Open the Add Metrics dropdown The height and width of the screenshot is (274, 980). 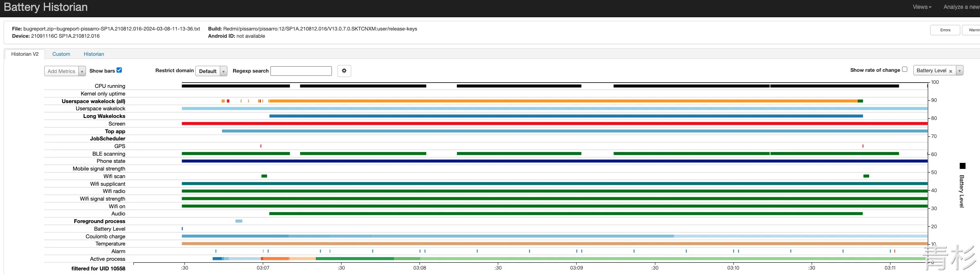point(65,71)
